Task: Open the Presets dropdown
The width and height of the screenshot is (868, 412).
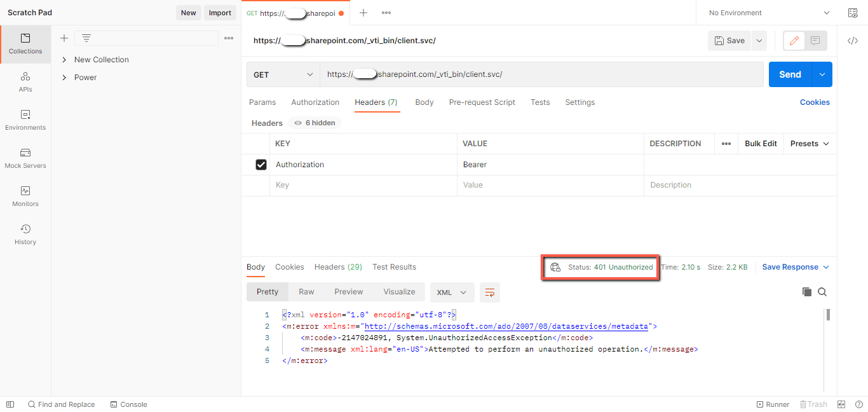Action: pos(810,144)
